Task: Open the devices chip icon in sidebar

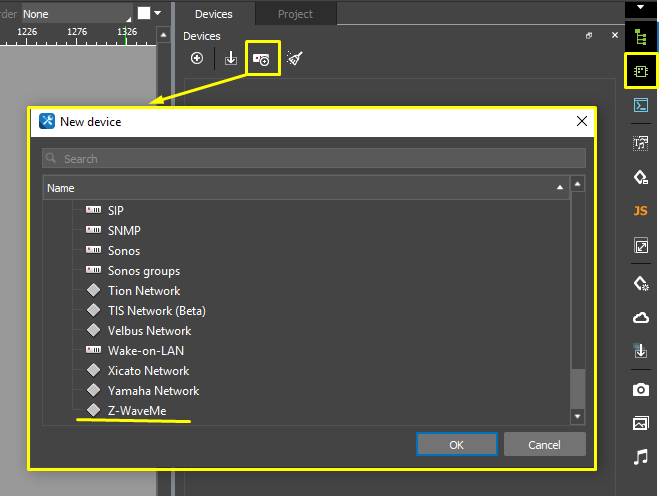Action: coord(641,71)
